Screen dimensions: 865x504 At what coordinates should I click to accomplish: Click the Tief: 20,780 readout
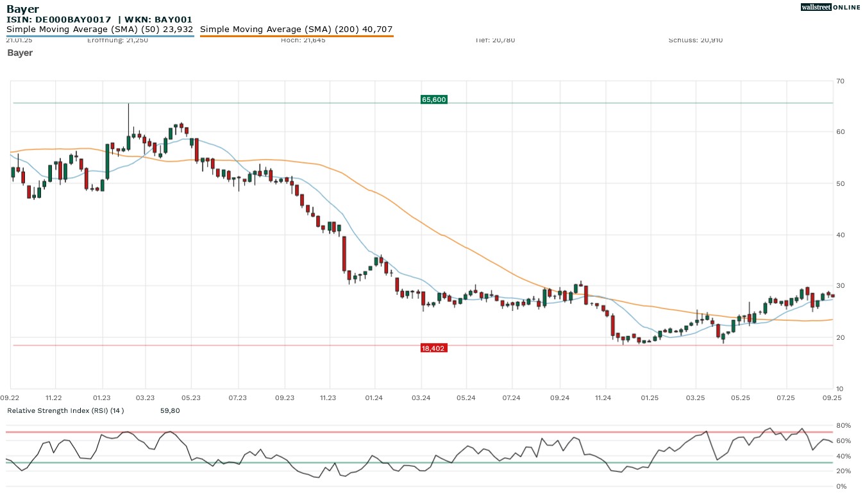[495, 40]
